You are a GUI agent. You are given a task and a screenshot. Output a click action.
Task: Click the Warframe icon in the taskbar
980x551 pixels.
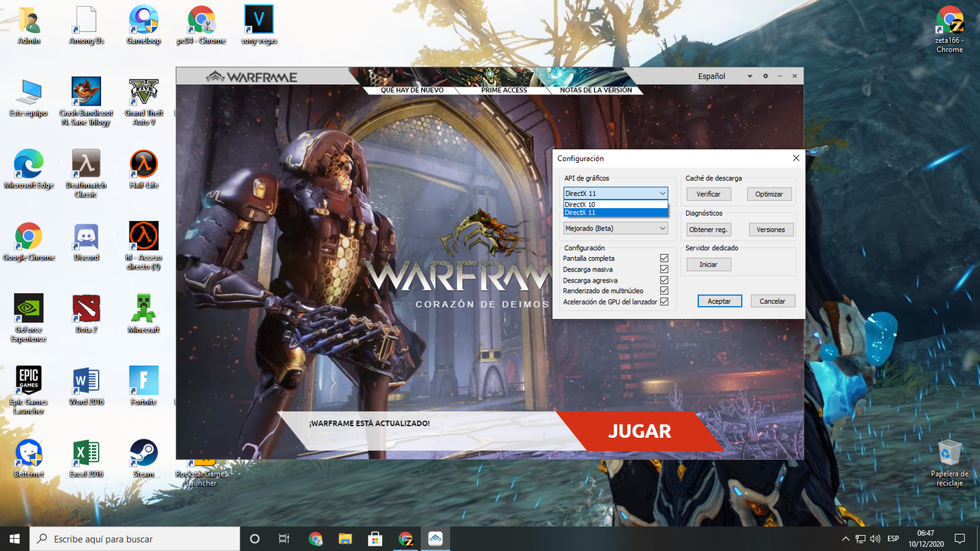435,539
